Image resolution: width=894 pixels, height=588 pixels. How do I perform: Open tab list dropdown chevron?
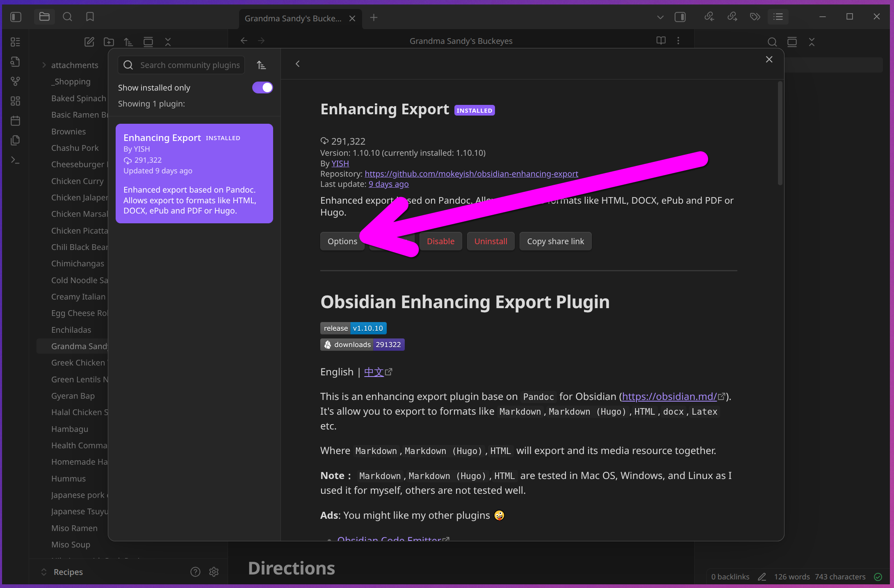pyautogui.click(x=660, y=17)
